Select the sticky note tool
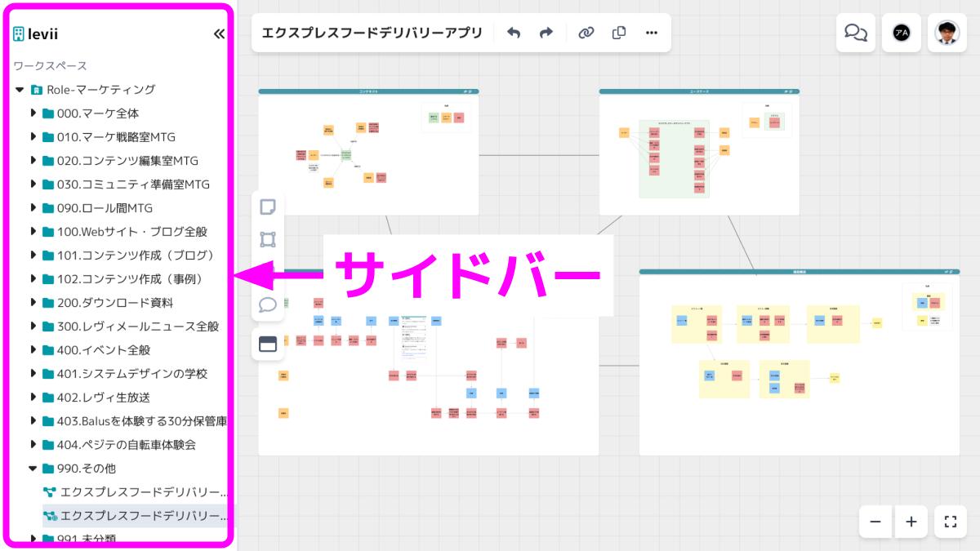 tap(268, 207)
